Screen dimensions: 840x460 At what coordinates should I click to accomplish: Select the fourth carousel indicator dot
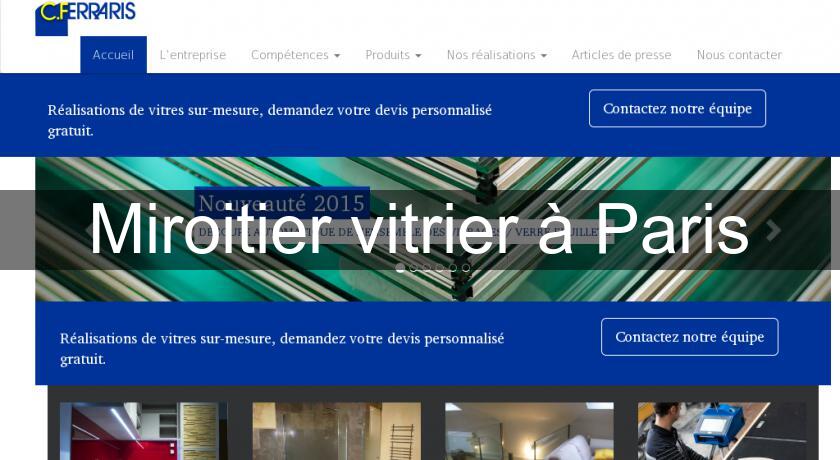point(440,268)
